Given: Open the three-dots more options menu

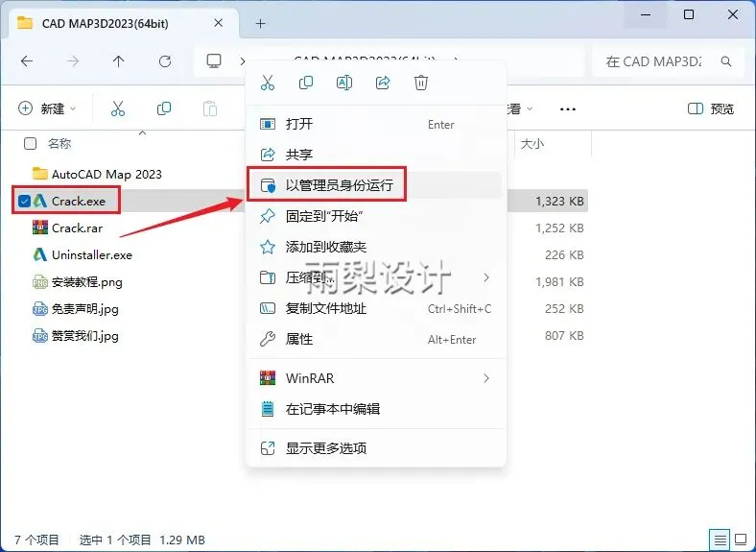Looking at the screenshot, I should [x=568, y=109].
